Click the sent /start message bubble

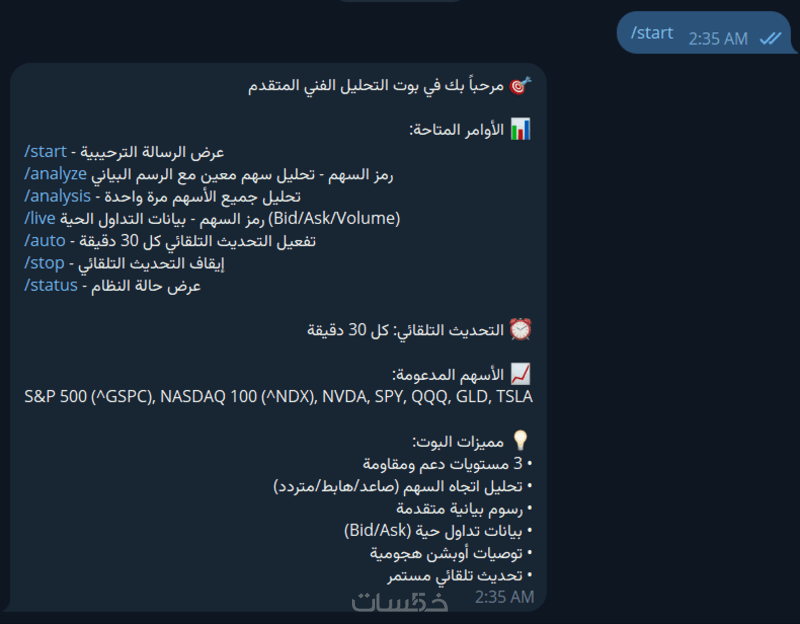(706, 33)
